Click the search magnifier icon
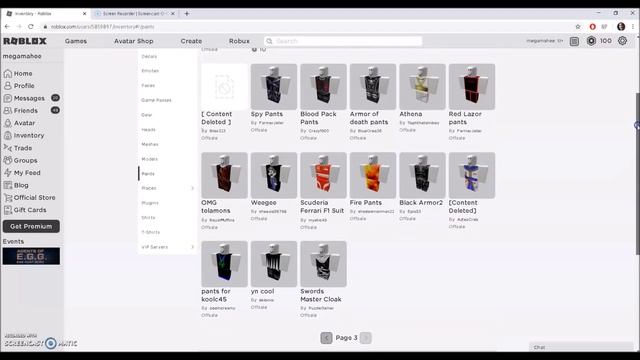This screenshot has width=640, height=360. point(269,41)
